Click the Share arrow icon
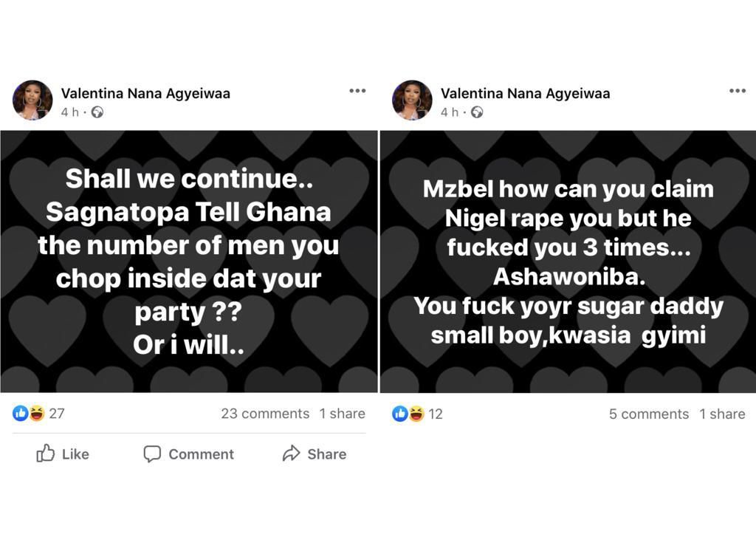756x540 pixels. tap(292, 454)
